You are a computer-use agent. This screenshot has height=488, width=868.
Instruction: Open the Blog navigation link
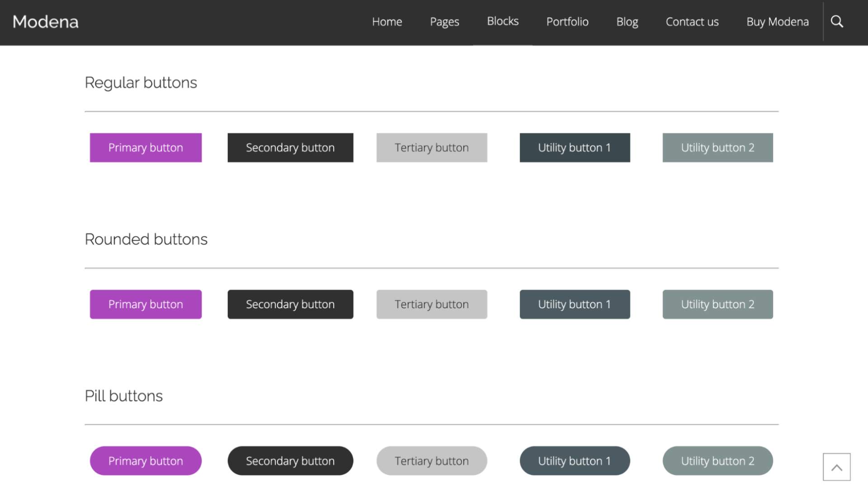point(627,22)
